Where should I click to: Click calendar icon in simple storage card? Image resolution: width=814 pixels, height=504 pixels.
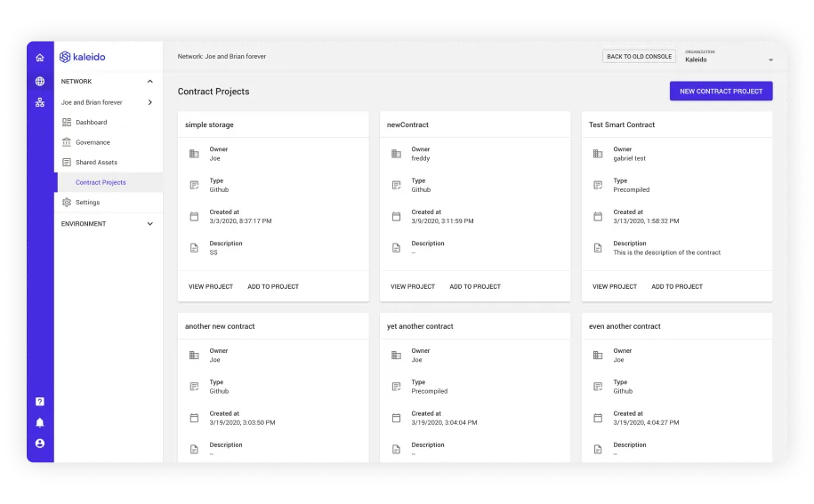click(194, 217)
